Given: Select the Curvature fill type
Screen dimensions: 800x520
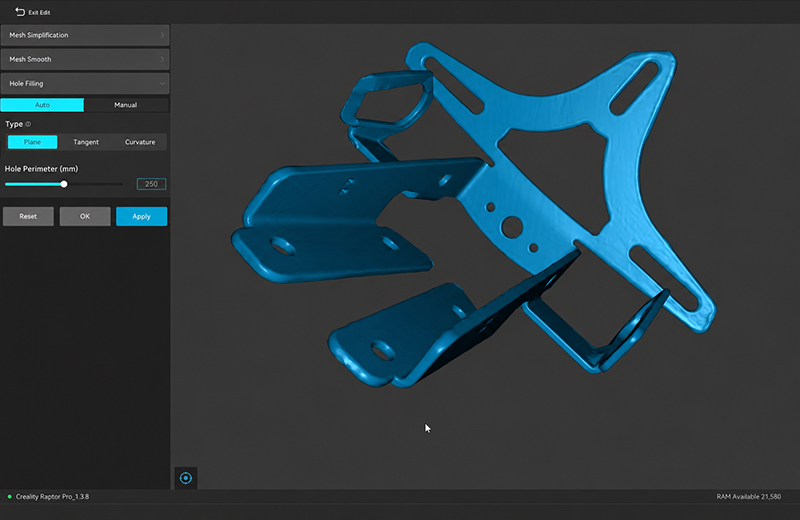Looking at the screenshot, I should point(140,142).
